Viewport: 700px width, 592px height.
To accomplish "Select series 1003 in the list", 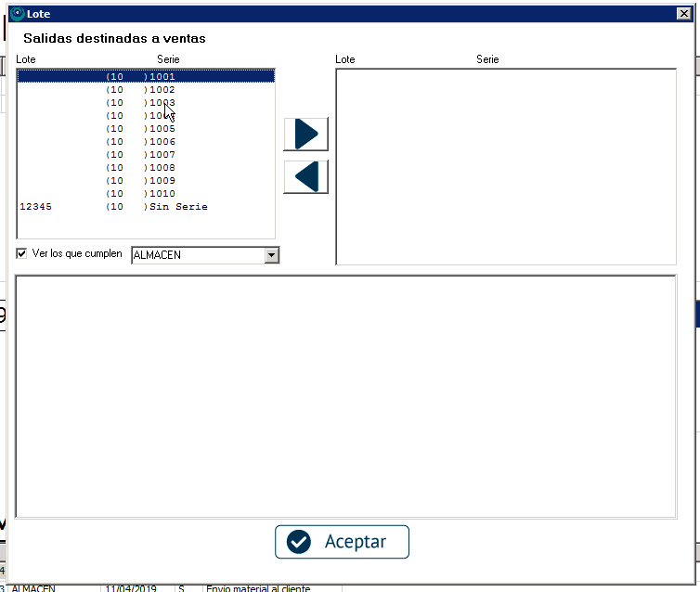I will pyautogui.click(x=162, y=103).
